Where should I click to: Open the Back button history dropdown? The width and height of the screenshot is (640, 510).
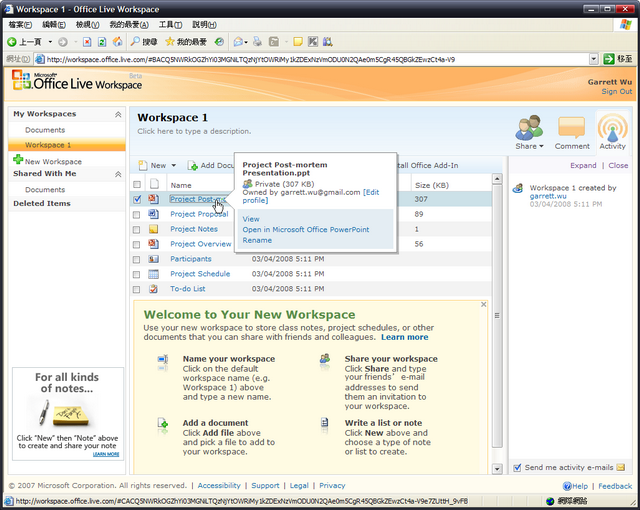click(50, 42)
